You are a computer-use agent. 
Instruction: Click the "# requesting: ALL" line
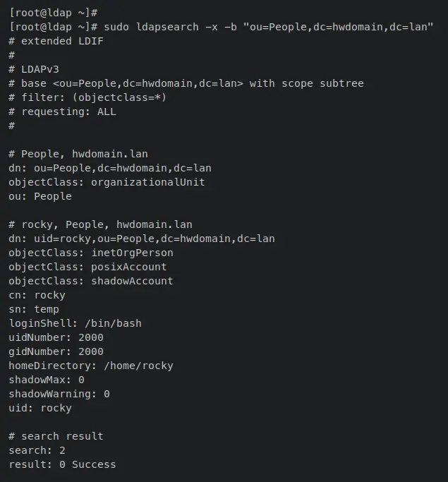click(x=62, y=112)
